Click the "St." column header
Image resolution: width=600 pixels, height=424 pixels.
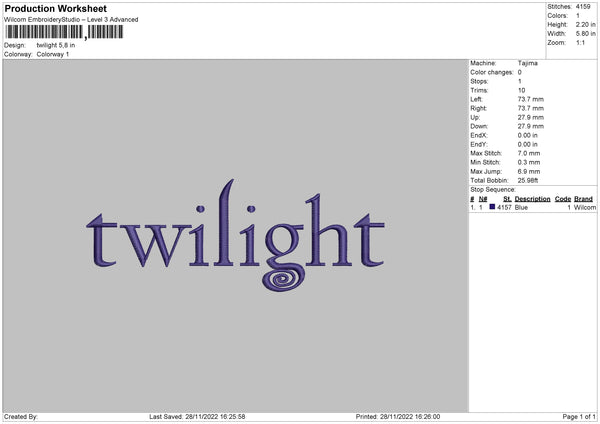click(x=507, y=199)
